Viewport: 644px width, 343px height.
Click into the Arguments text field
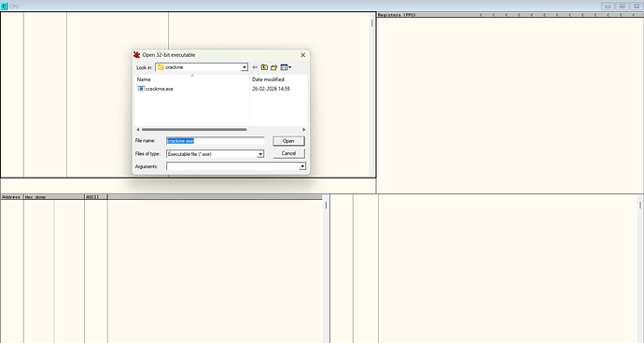click(x=232, y=166)
